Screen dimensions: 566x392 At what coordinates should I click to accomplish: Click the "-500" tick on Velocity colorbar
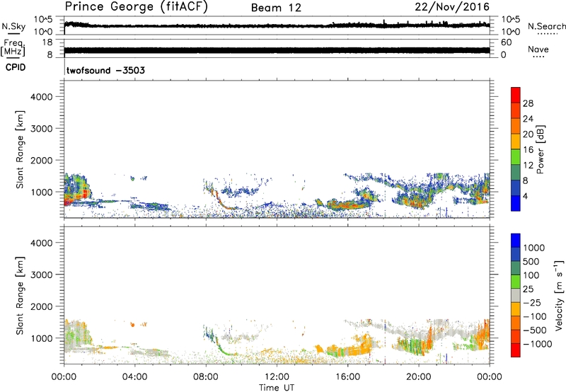pos(535,330)
